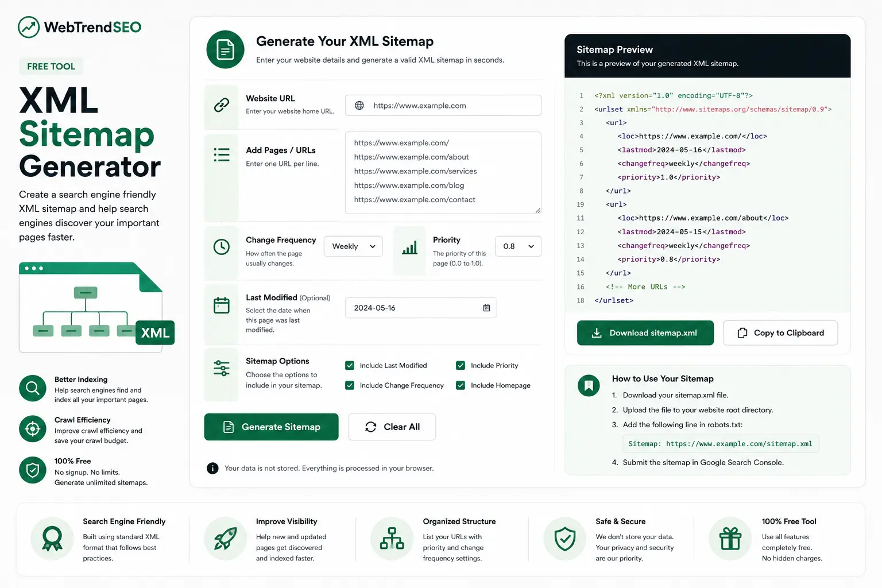Click the Generate Sitemap button

click(x=272, y=427)
